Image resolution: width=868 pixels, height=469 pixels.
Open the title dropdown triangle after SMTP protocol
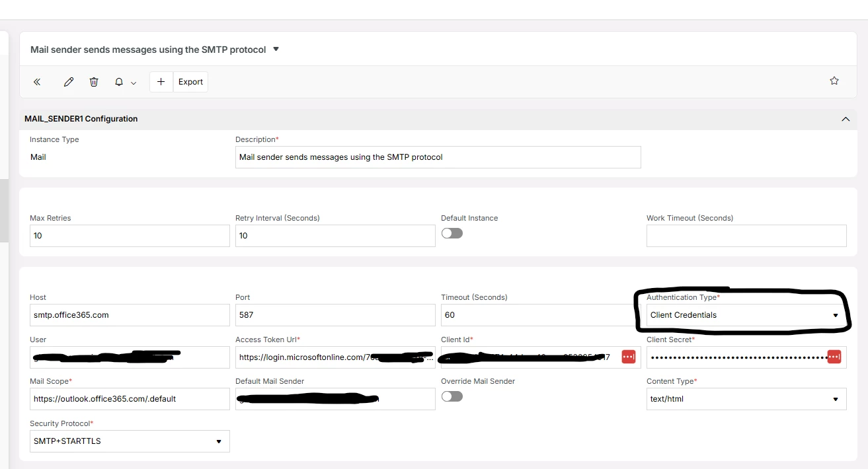click(276, 49)
